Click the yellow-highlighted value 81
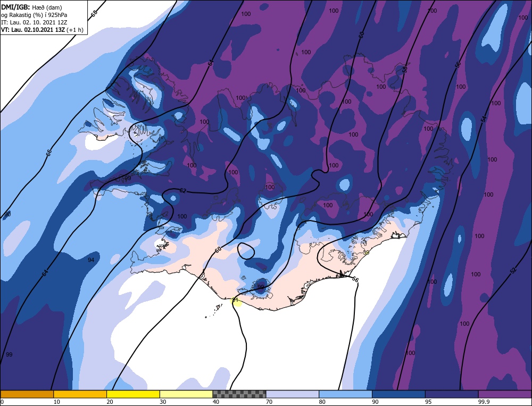This screenshot has height=406, width=532. [236, 300]
